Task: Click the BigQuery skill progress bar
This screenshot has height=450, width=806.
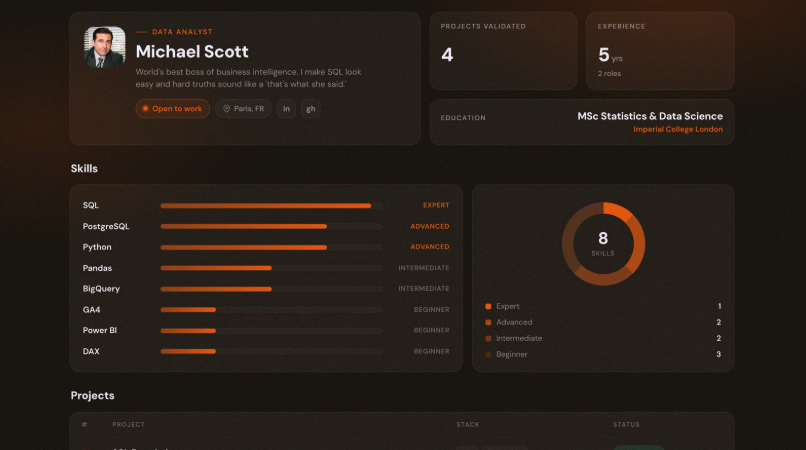Action: tap(271, 289)
